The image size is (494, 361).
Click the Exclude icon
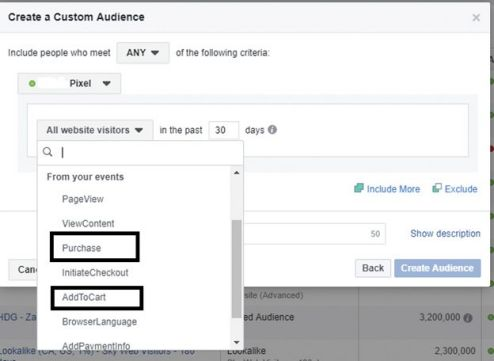coord(437,188)
